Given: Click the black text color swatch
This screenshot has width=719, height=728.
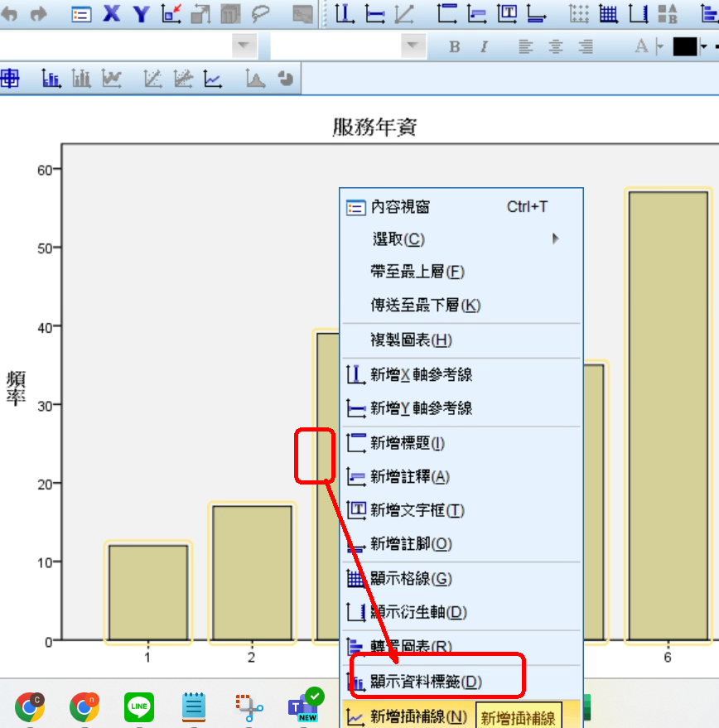Looking at the screenshot, I should pos(684,46).
